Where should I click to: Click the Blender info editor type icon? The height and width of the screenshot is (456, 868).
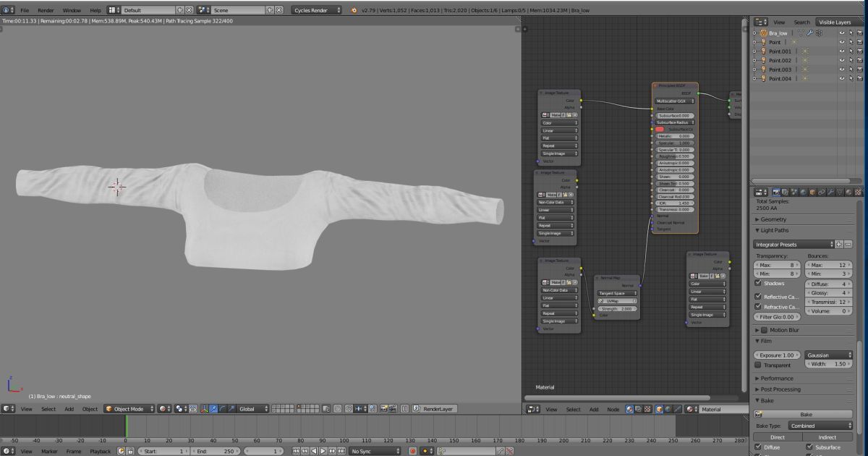pos(7,10)
